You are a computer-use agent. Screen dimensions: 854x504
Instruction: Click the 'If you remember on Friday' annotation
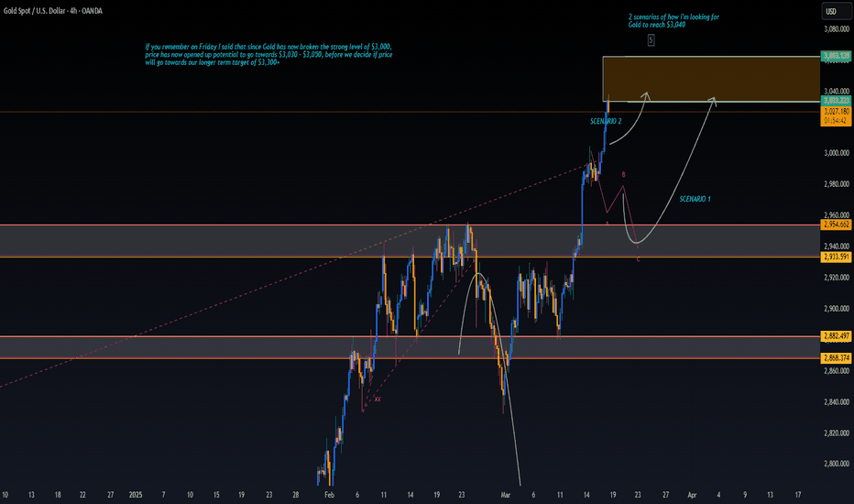click(268, 54)
